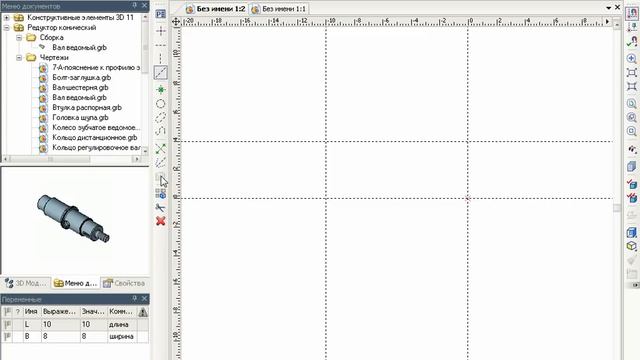Select the spline curve tool
This screenshot has height=360, width=640.
[161, 131]
